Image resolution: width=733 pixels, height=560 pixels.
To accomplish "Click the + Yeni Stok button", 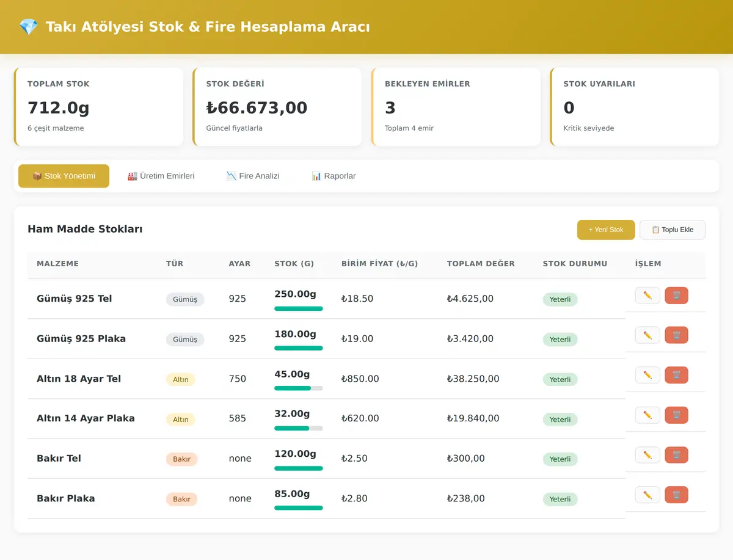I will tap(606, 230).
